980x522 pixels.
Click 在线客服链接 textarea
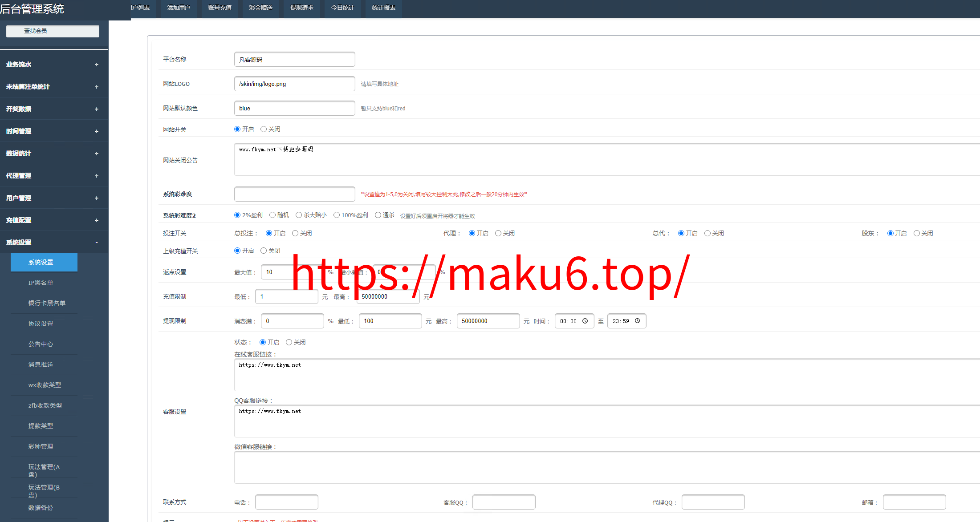[607, 375]
